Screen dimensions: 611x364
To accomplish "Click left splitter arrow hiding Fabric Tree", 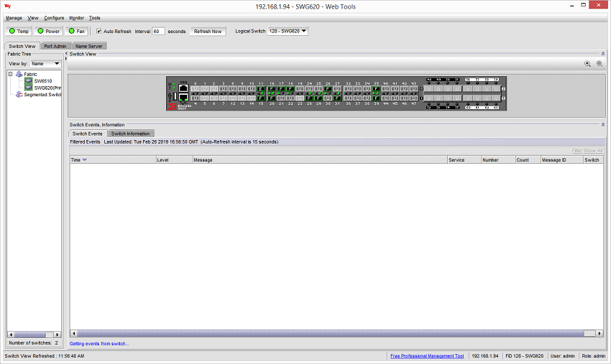I will point(66,54).
